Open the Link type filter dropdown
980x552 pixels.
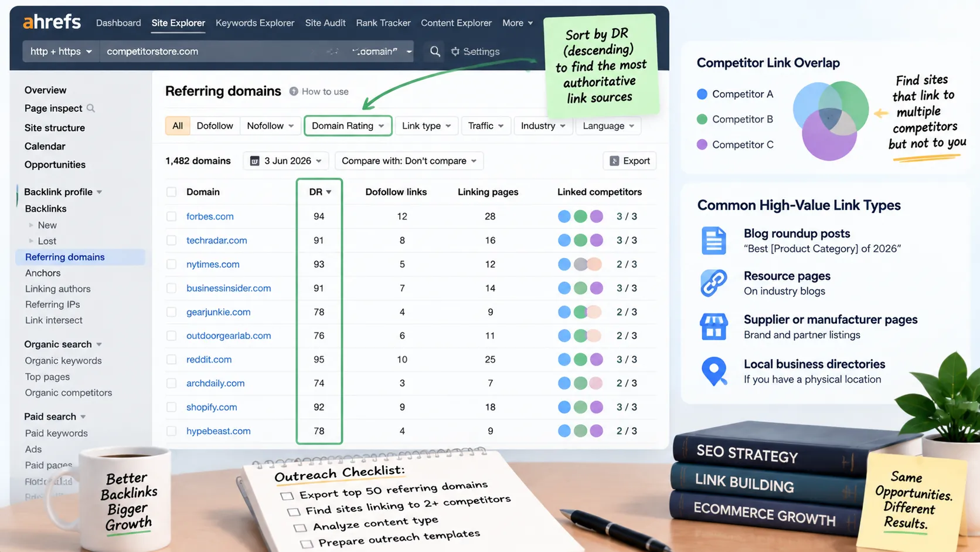pyautogui.click(x=426, y=126)
